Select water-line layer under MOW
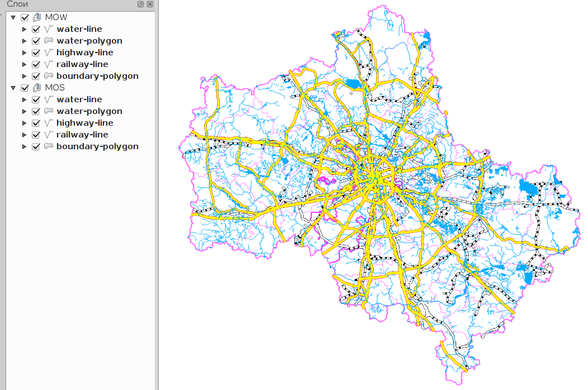The height and width of the screenshot is (390, 588). click(x=79, y=29)
